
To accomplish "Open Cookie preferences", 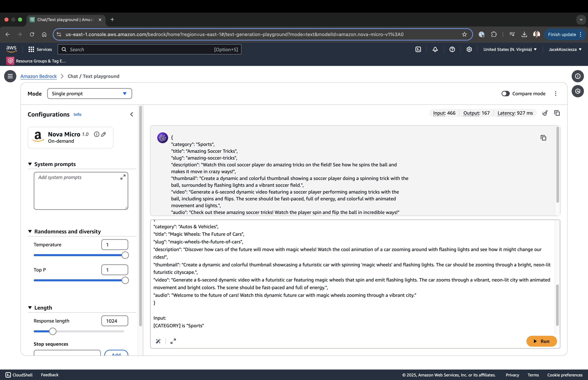I will [x=565, y=375].
